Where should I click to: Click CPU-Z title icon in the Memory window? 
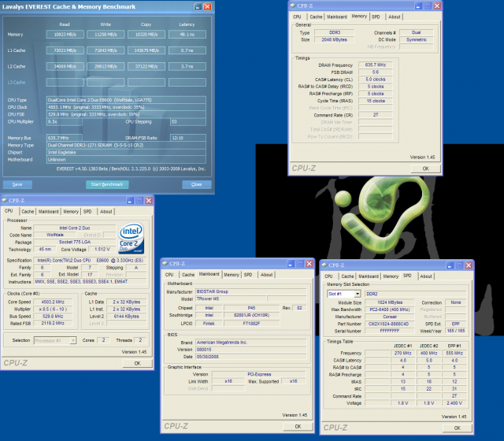coord(292,6)
